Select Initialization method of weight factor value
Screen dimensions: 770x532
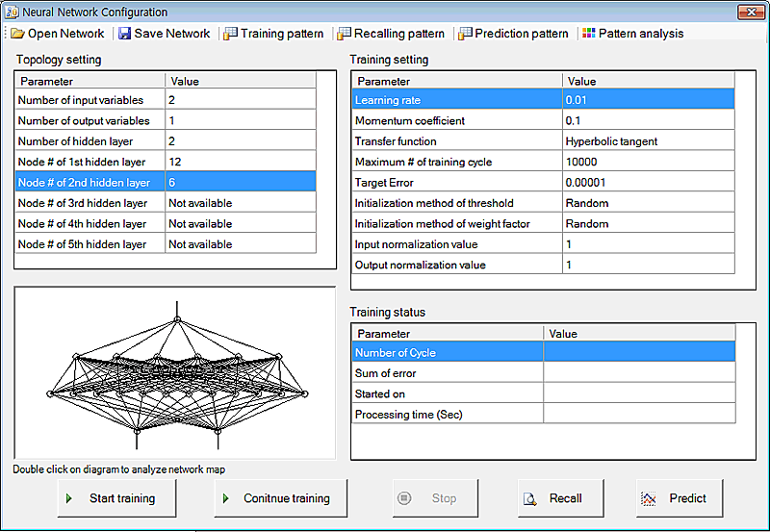click(x=648, y=223)
